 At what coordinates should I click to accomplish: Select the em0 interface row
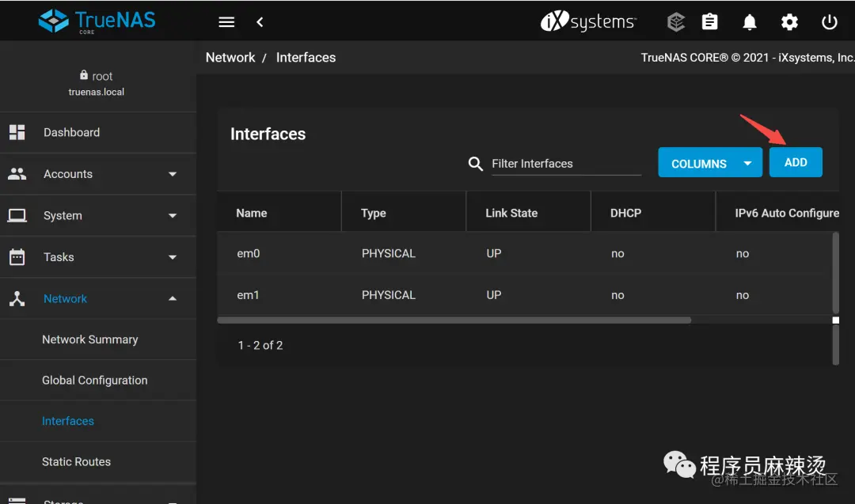525,253
